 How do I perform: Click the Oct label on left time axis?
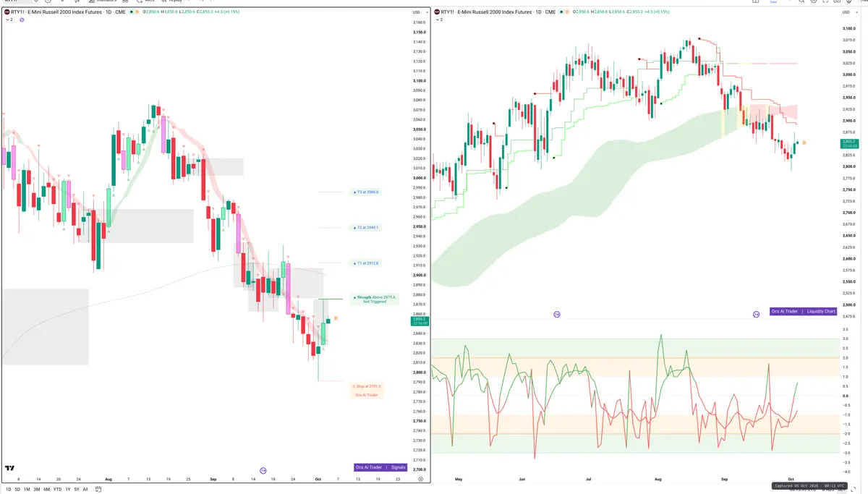pos(318,479)
